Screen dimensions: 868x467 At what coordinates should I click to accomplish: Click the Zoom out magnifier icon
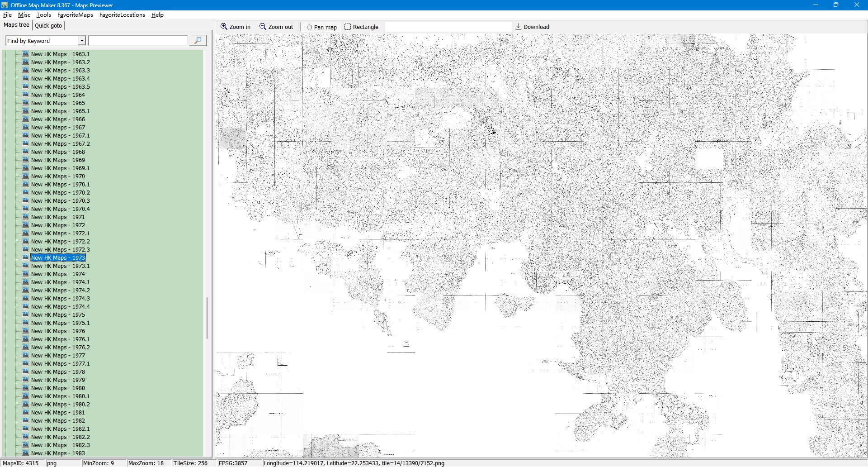(x=263, y=27)
